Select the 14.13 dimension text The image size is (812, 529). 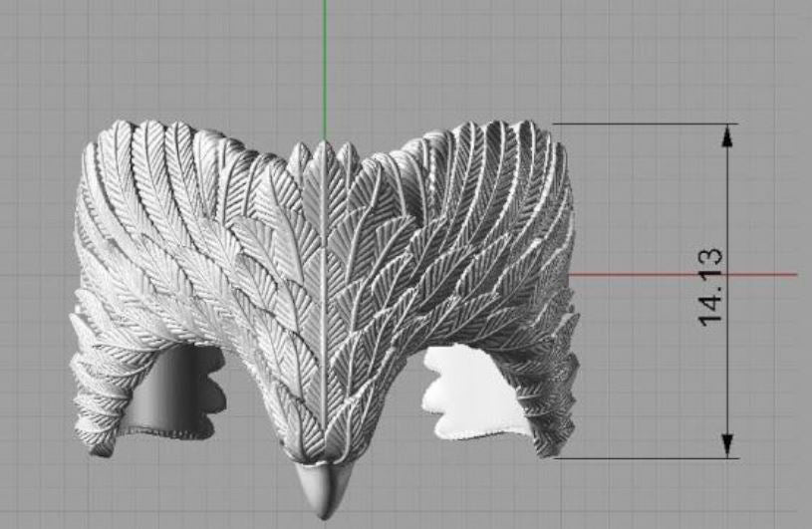pyautogui.click(x=711, y=287)
